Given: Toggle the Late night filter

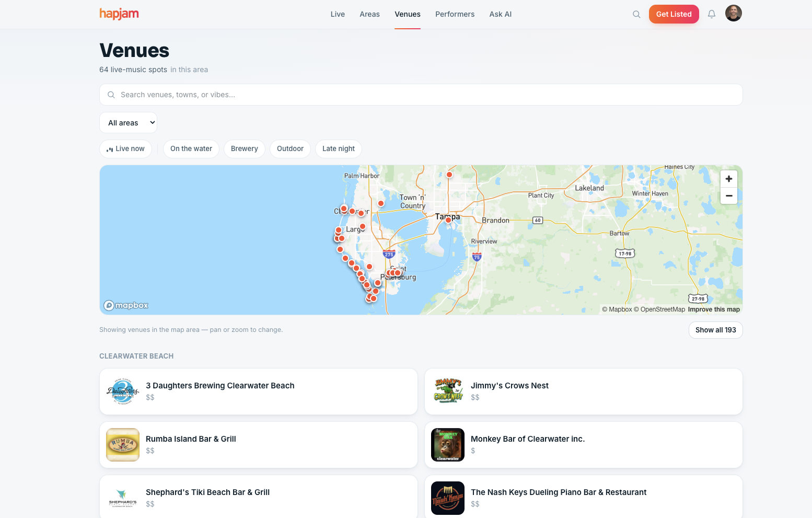Looking at the screenshot, I should [339, 149].
